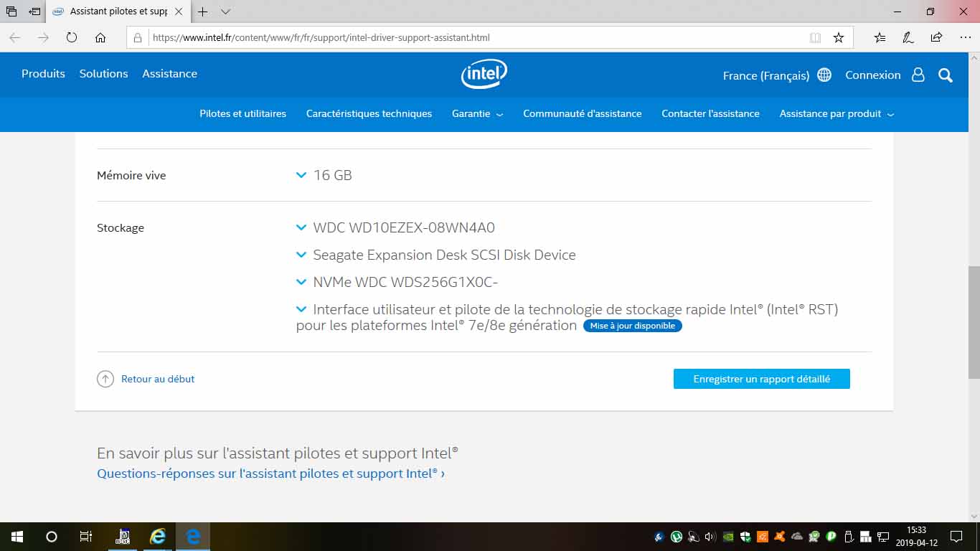Click the add notes pen icon
This screenshot has width=980, height=551.
pyautogui.click(x=908, y=37)
